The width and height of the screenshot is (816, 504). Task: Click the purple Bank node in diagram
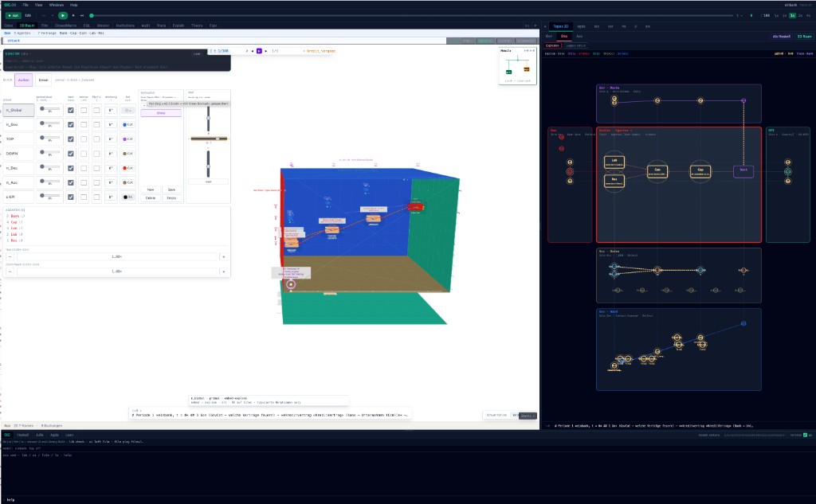743,170
